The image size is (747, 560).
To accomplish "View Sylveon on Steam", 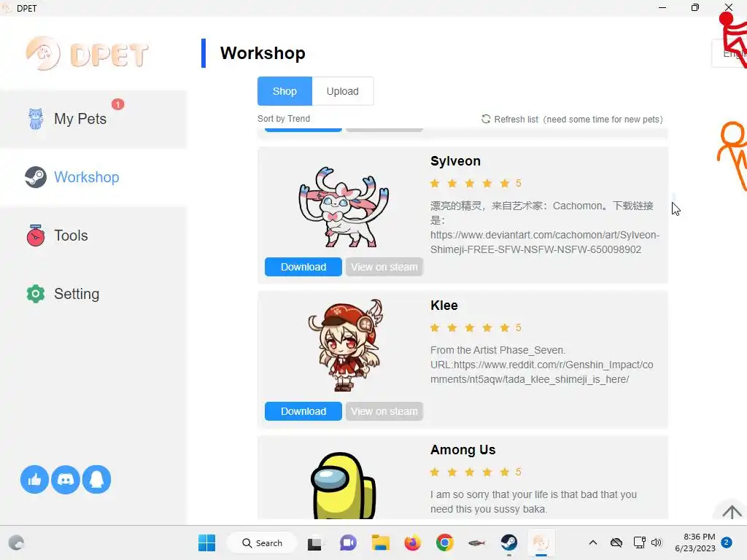I will coord(384,267).
